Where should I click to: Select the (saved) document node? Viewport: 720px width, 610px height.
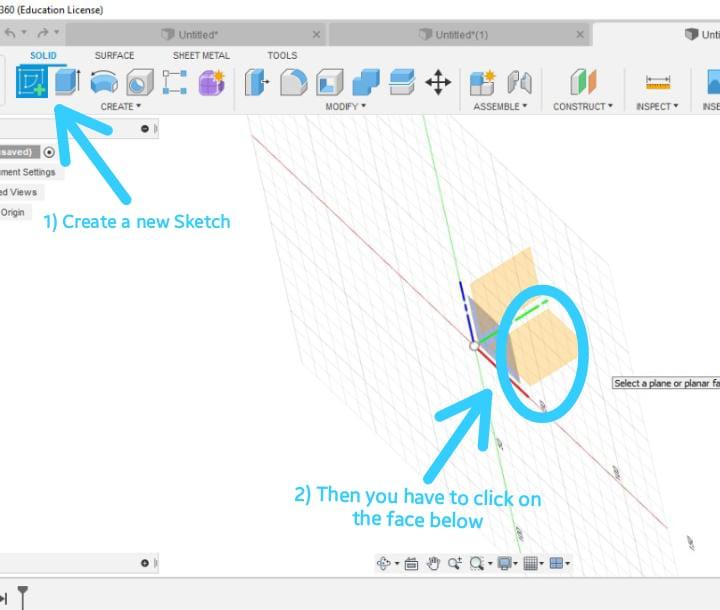pos(17,152)
